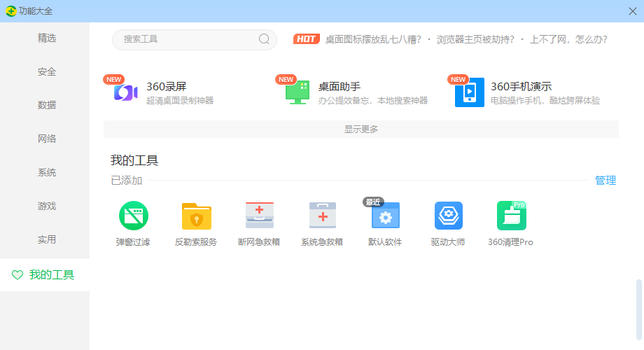Screen dimensions: 644x350
Task: Open the 系统急救箱 tool icon
Action: [323, 216]
